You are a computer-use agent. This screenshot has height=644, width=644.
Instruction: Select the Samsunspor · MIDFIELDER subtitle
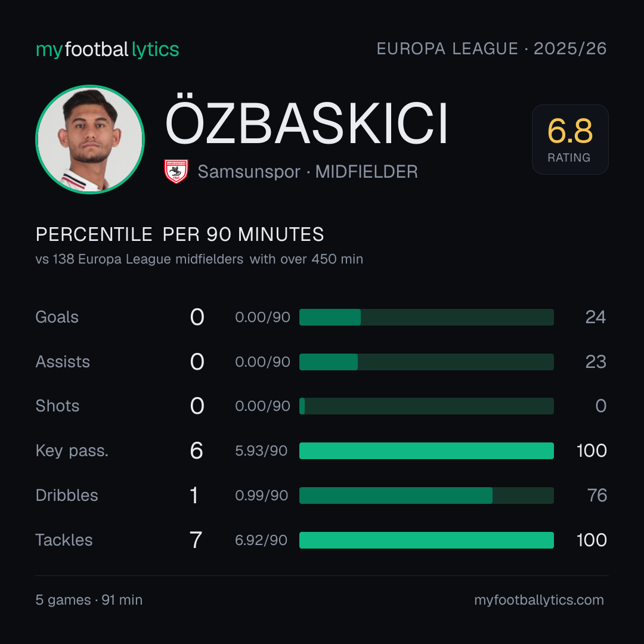tap(308, 172)
